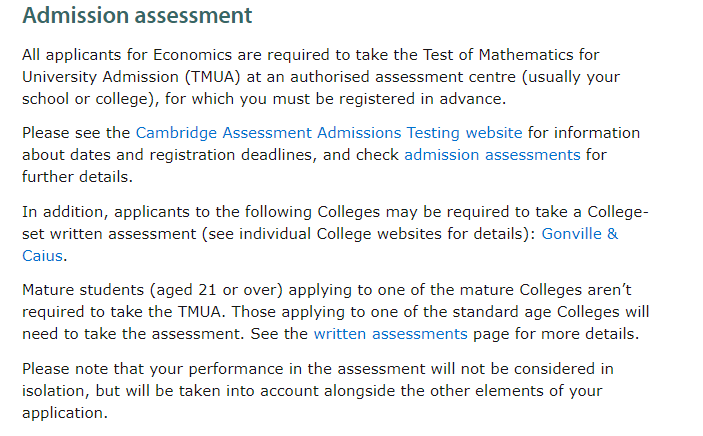This screenshot has height=436, width=703.
Task: Click the word "Caius" in the wrapped link
Action: click(42, 256)
